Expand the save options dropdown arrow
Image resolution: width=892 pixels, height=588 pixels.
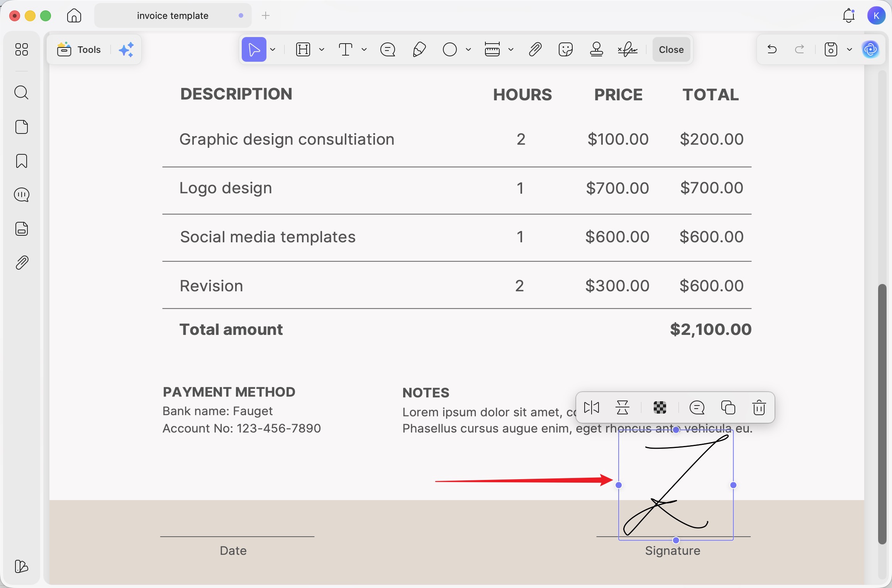coord(850,49)
